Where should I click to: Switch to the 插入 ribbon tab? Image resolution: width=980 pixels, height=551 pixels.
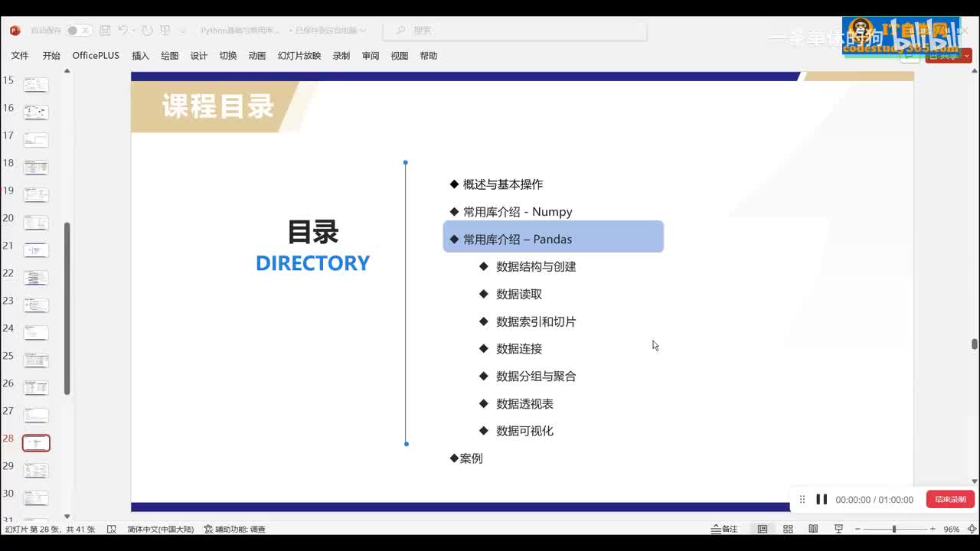click(x=140, y=56)
